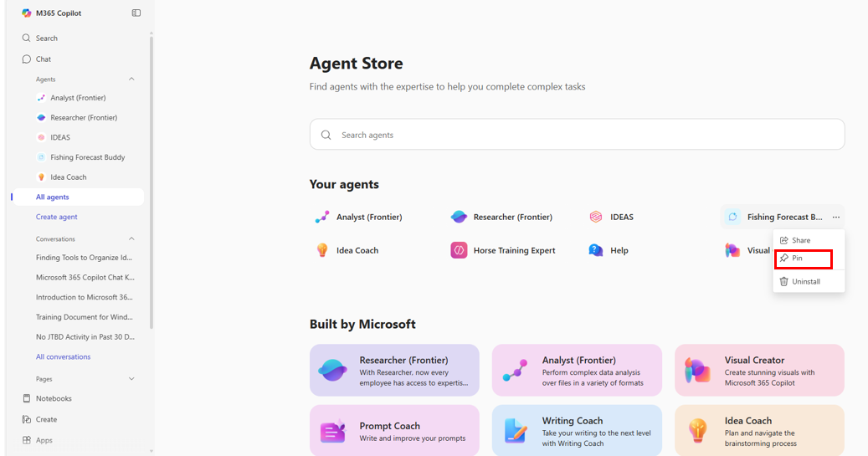Toggle the sidebar collapse panel icon
Screen dimensions: 868x456
pos(136,13)
